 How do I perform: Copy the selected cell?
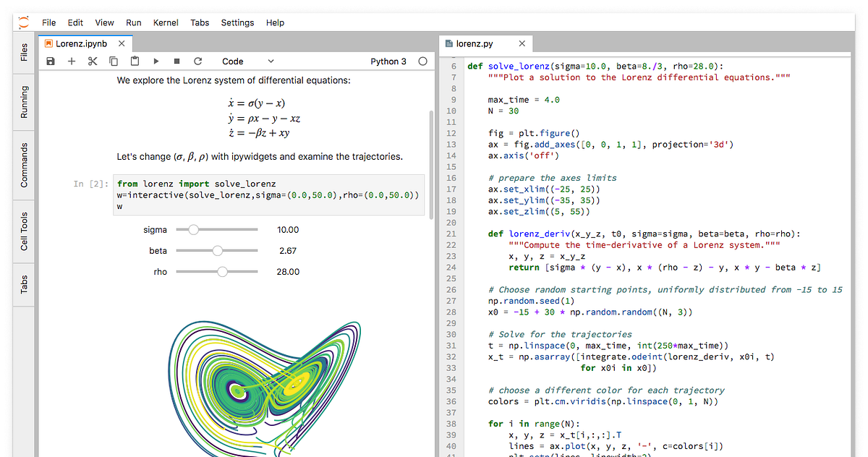[112, 61]
